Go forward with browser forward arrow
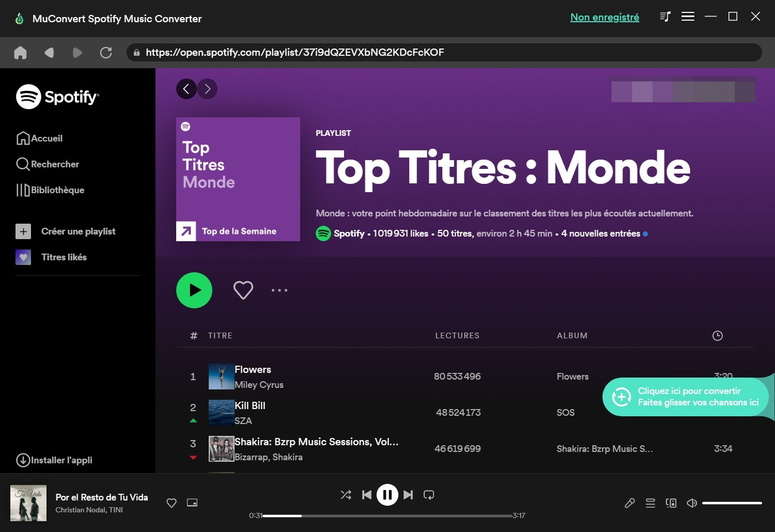 78,52
